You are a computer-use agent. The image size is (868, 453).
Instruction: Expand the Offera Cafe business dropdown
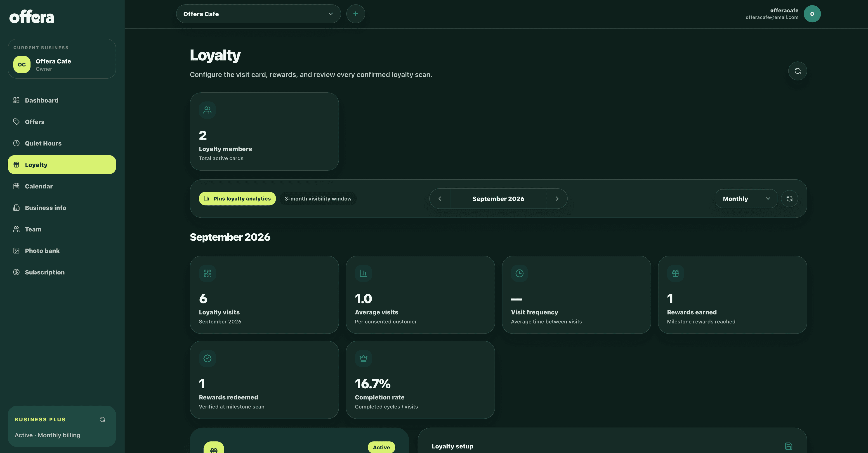[258, 14]
